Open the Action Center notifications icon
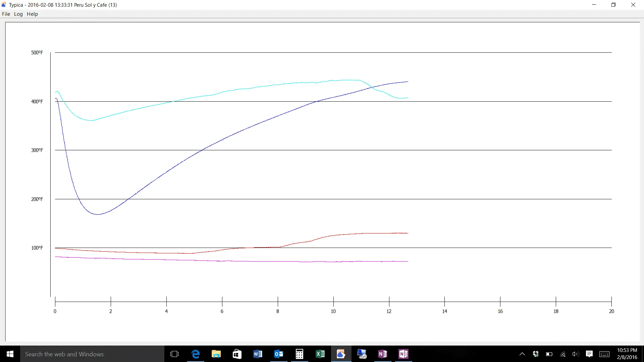Screen dimensions: 644x362 [589, 354]
